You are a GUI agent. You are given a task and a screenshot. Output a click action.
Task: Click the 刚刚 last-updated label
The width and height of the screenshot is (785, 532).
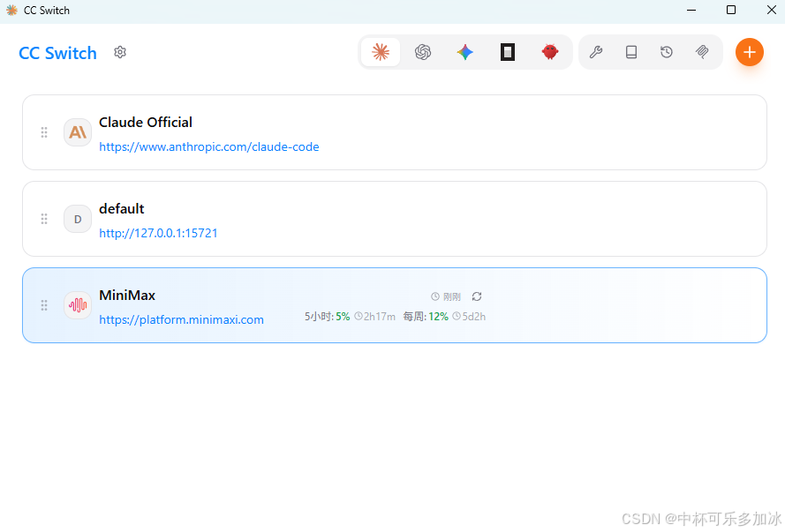[x=446, y=297]
